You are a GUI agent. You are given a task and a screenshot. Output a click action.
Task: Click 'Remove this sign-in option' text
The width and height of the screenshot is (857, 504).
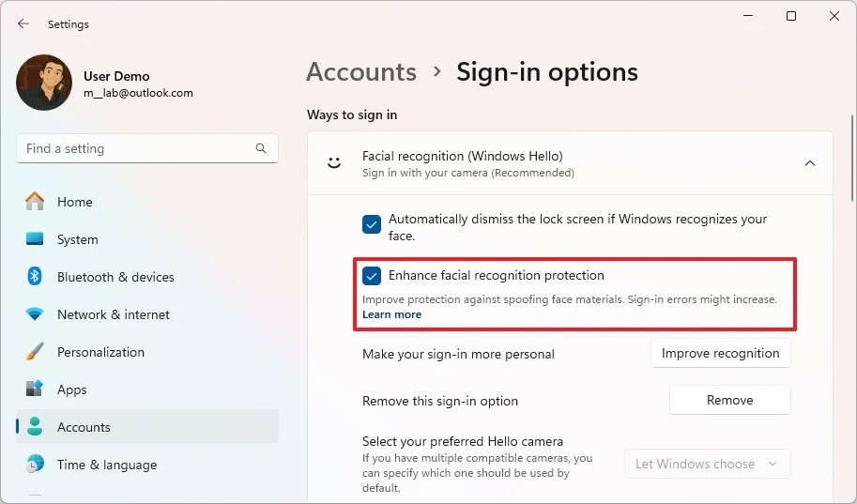point(440,401)
